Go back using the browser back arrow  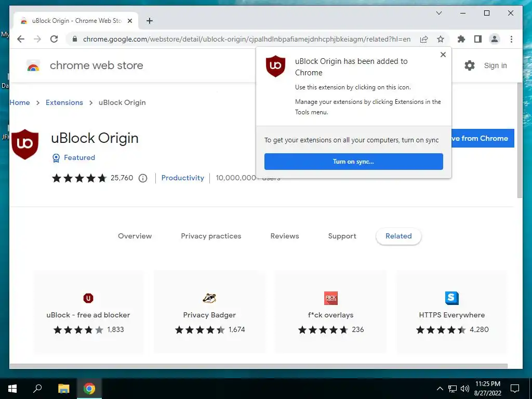pos(21,39)
